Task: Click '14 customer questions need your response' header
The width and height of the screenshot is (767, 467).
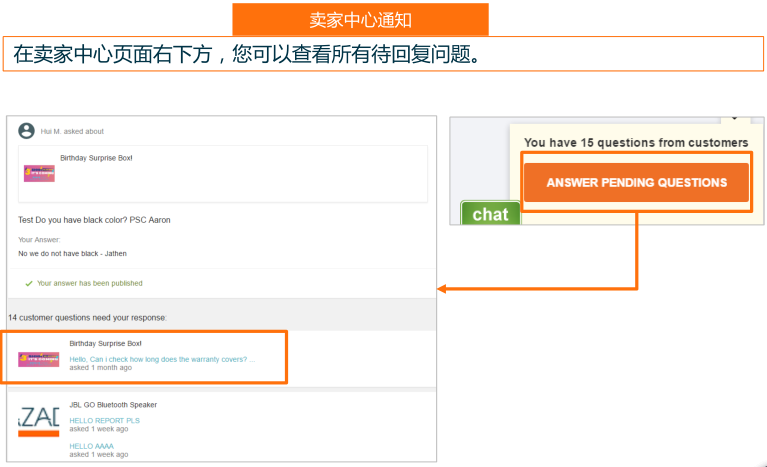Action: (x=87, y=318)
